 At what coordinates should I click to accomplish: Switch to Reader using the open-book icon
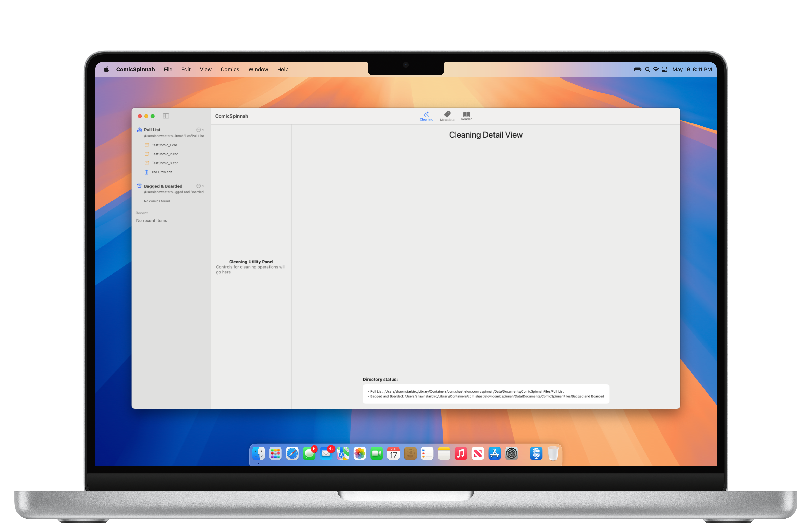[466, 115]
